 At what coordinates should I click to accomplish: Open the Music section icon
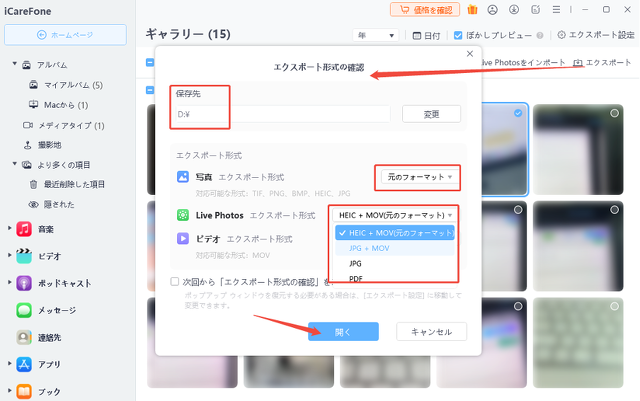24,229
